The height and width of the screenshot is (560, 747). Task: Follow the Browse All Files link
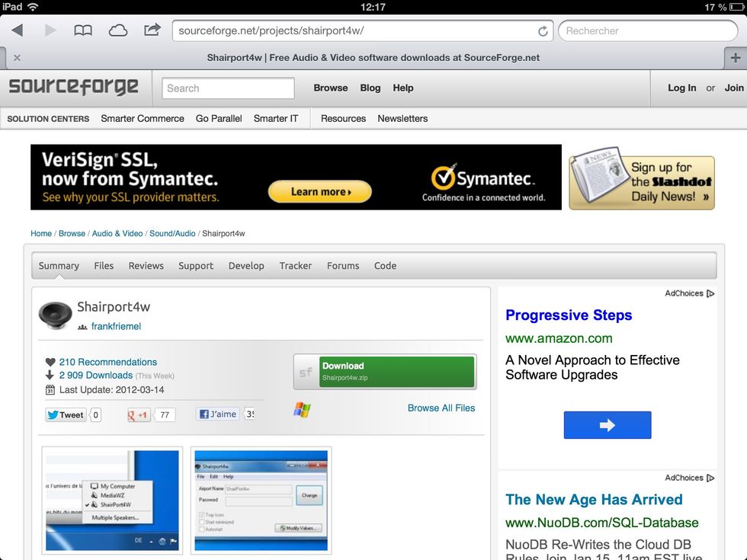[441, 408]
